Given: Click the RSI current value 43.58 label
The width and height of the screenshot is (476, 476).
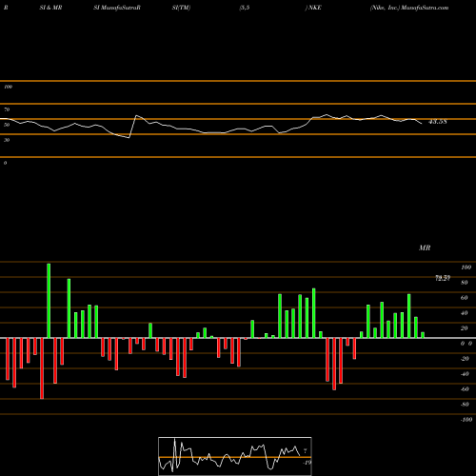Looking at the screenshot, I should (438, 122).
